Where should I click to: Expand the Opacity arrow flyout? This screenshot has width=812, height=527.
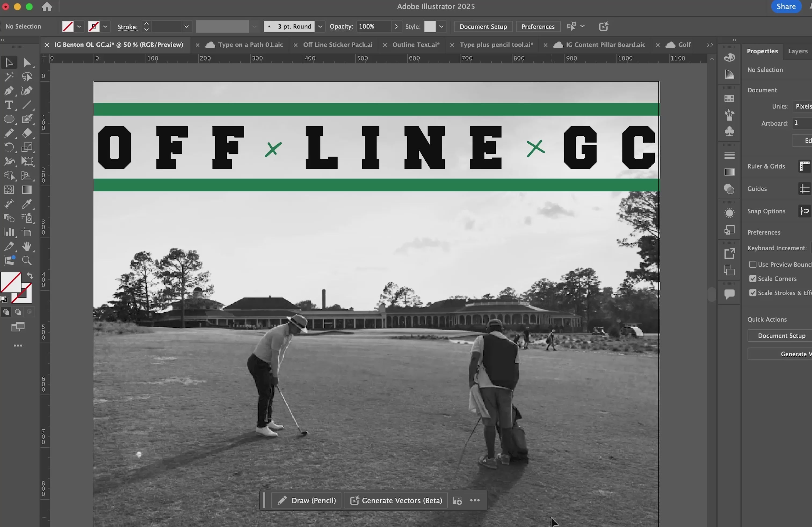click(396, 27)
